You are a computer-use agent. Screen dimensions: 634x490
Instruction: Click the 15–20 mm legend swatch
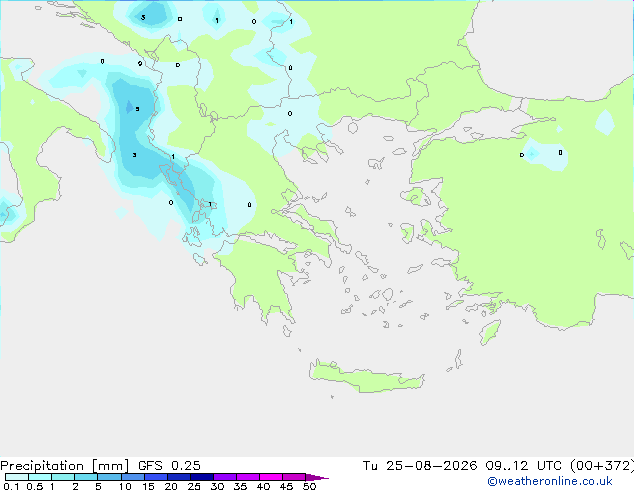pyautogui.click(x=155, y=477)
